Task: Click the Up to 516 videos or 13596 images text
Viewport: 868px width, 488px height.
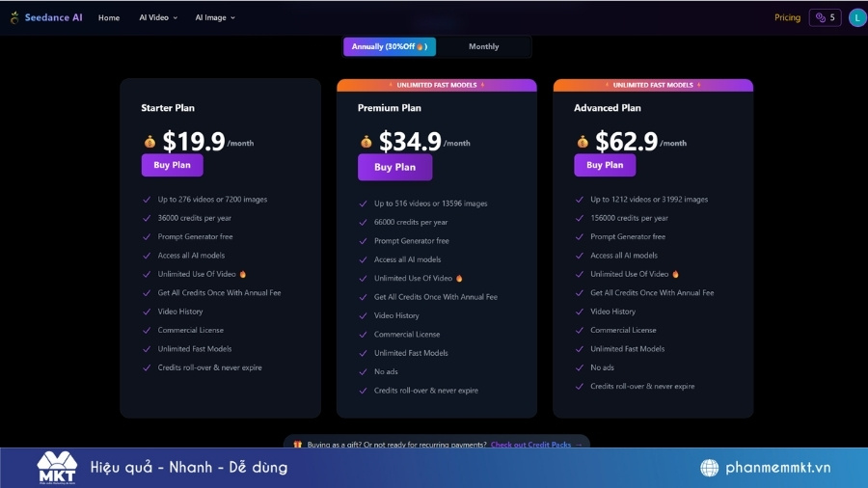Action: 431,203
